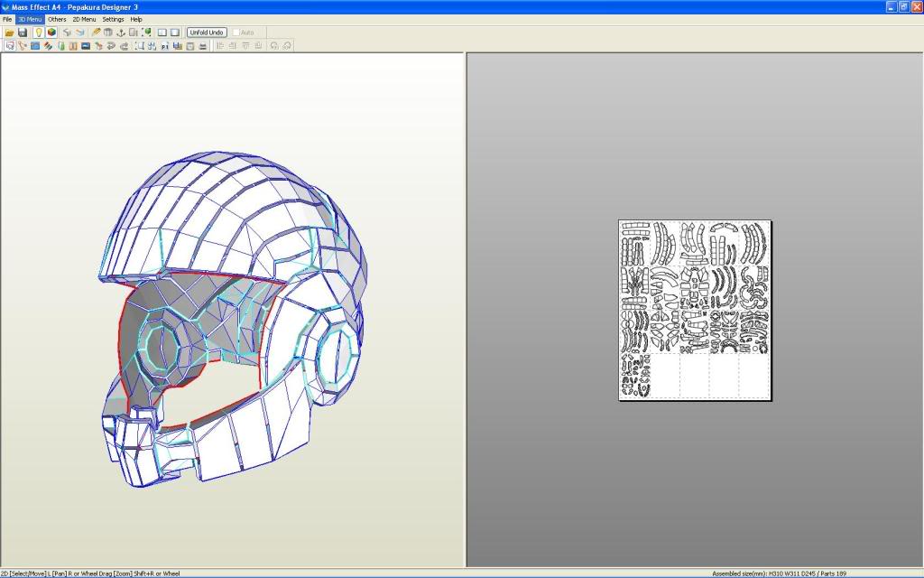The height and width of the screenshot is (578, 924).
Task: Minimize the Pepakura Designer window
Action: tap(891, 7)
